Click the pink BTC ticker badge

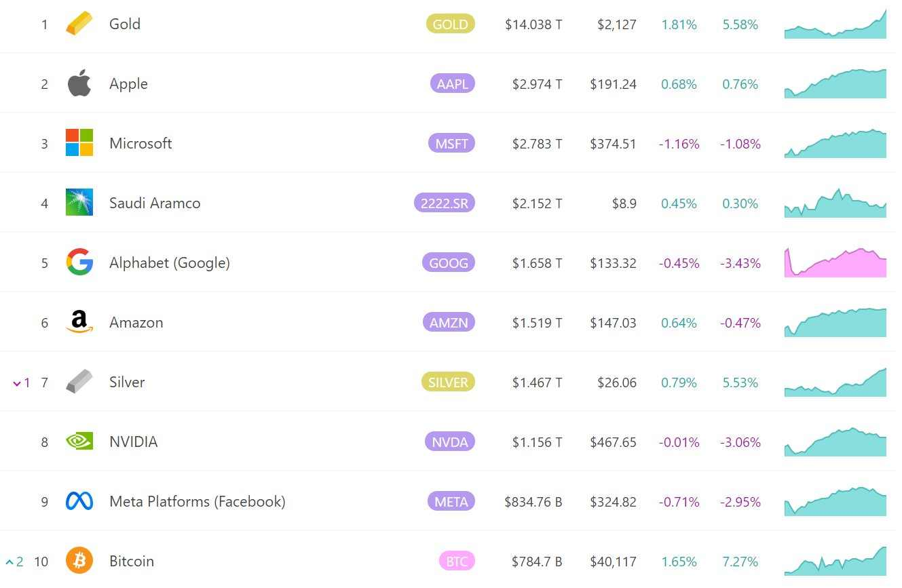457,562
